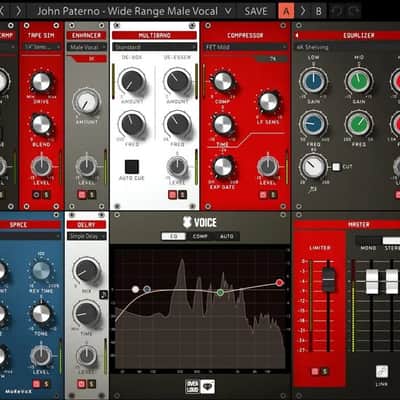Viewport: 400px width, 400px height.
Task: Click the Delay MIX knob
Action: coord(86,271)
